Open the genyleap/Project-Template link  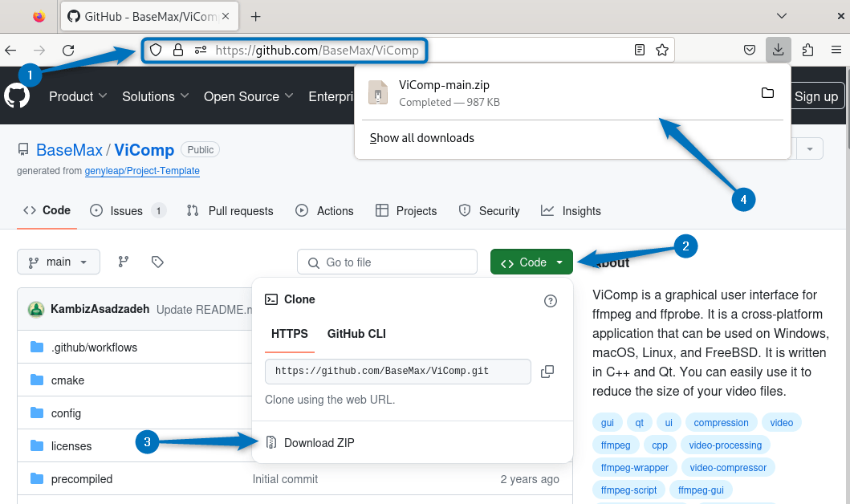click(x=142, y=171)
